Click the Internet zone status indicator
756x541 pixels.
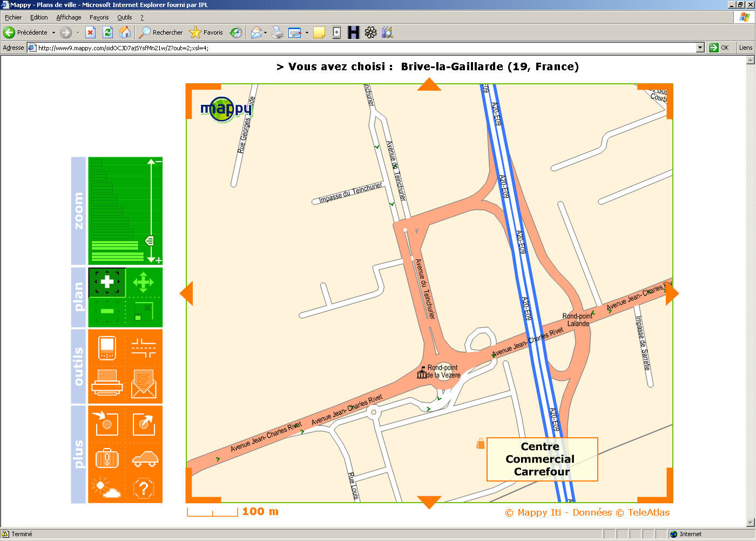pos(686,534)
